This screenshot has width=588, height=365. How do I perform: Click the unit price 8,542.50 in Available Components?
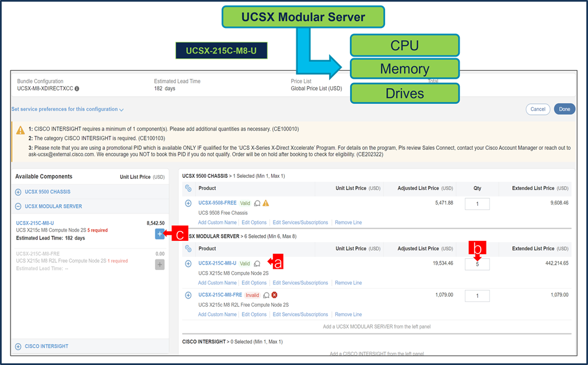point(155,223)
